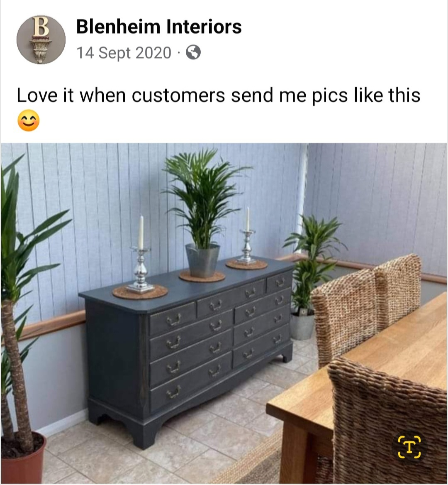Viewport: 448px width, 485px height.
Task: Open the Blenheim Interiors page name
Action: pyautogui.click(x=159, y=27)
